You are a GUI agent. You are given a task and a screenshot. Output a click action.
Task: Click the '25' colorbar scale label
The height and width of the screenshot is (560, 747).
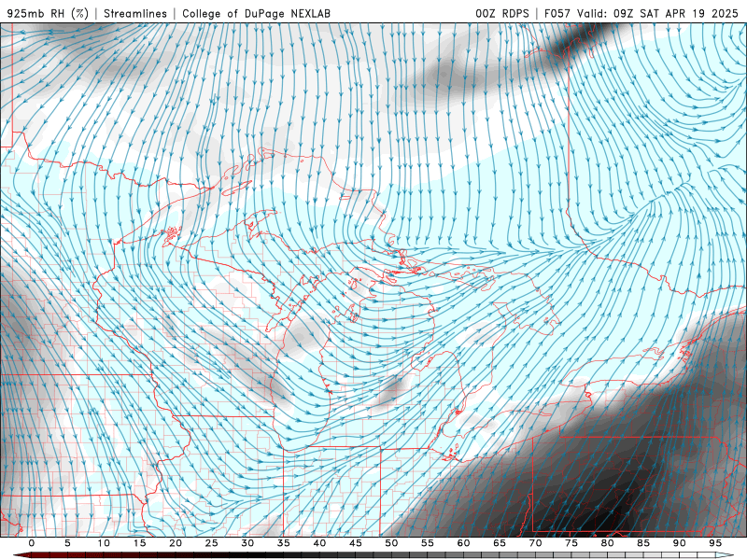click(212, 543)
